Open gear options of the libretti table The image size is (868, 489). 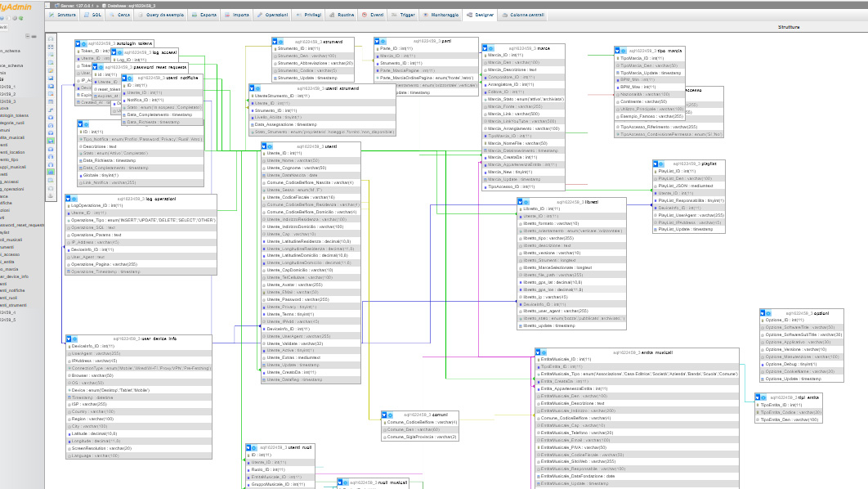[526, 202]
